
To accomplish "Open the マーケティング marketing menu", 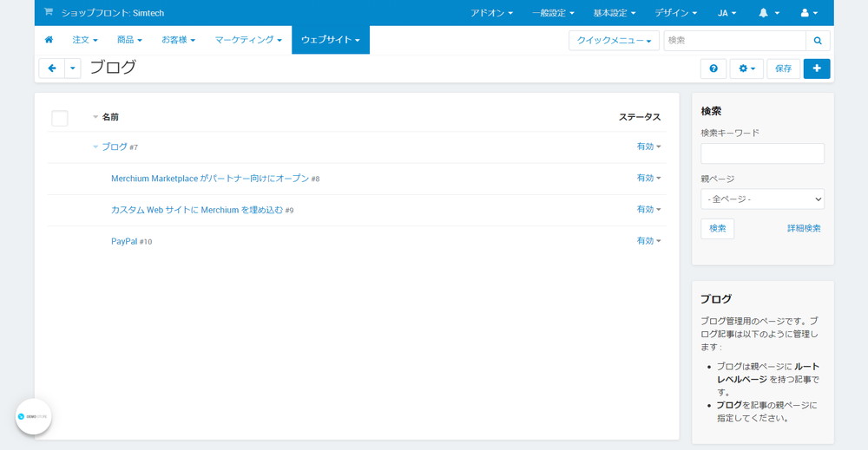I will click(248, 40).
